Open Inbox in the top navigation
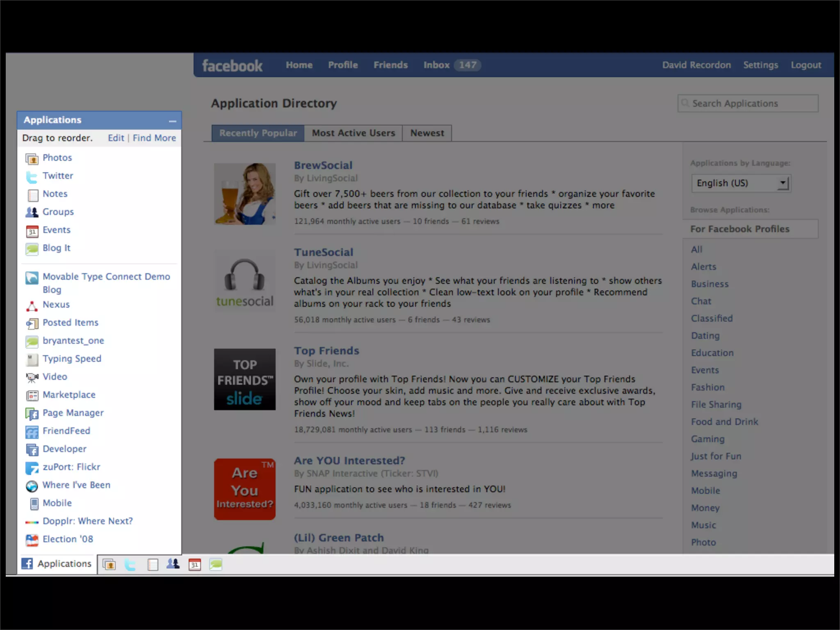Screen dimensions: 840x630 coord(436,65)
